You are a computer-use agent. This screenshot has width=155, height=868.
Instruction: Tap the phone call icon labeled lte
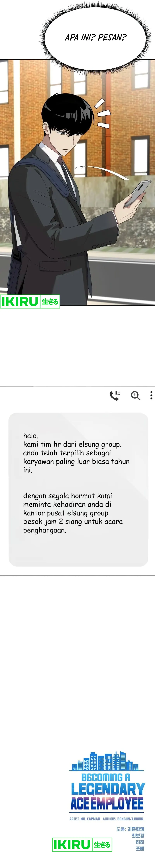[x=115, y=395]
